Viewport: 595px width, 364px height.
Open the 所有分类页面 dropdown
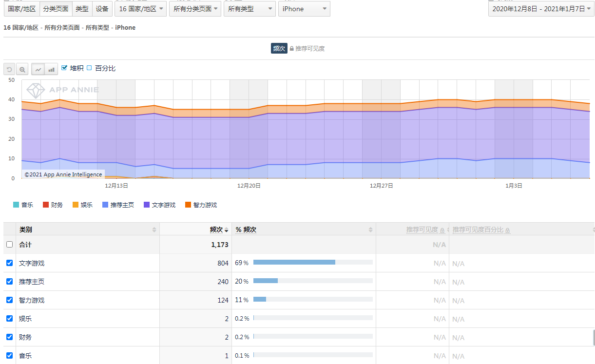tap(195, 8)
